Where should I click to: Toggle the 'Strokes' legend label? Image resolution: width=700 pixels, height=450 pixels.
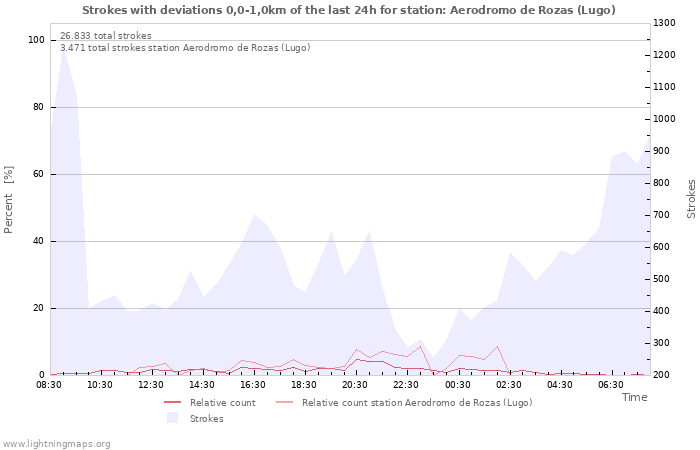[x=207, y=419]
